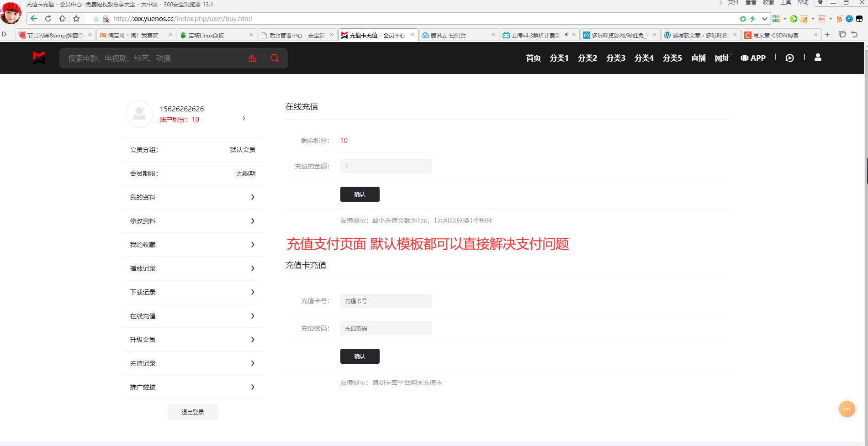868x446 pixels.
Task: Open the Aa translation extension icon
Action: (x=821, y=19)
